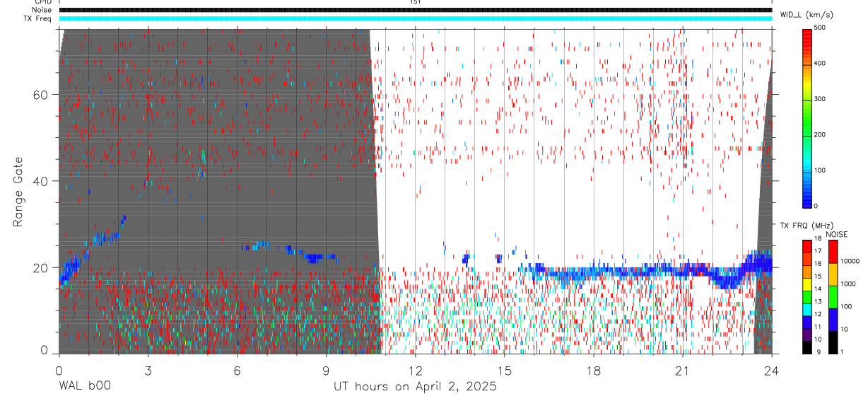Click the Noise row label at top
The height and width of the screenshot is (401, 868).
pyautogui.click(x=42, y=10)
